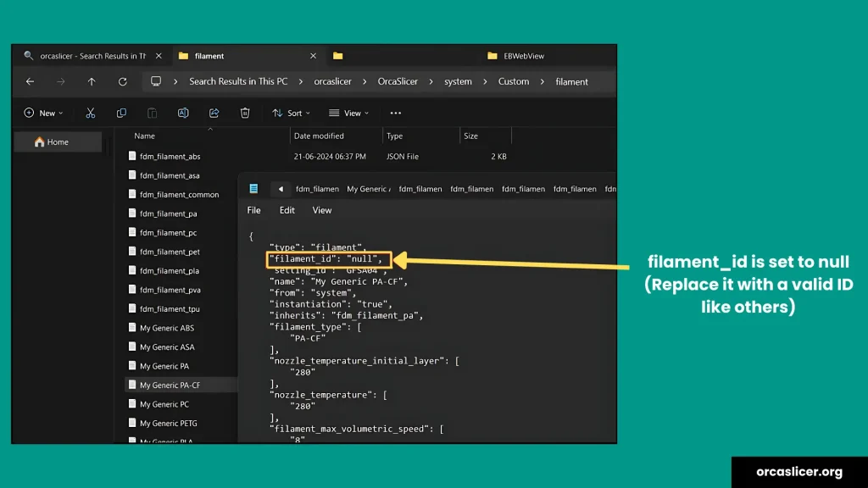This screenshot has width=868, height=488.
Task: Click the file icon beside fdm_filament_abs
Action: tap(131, 156)
